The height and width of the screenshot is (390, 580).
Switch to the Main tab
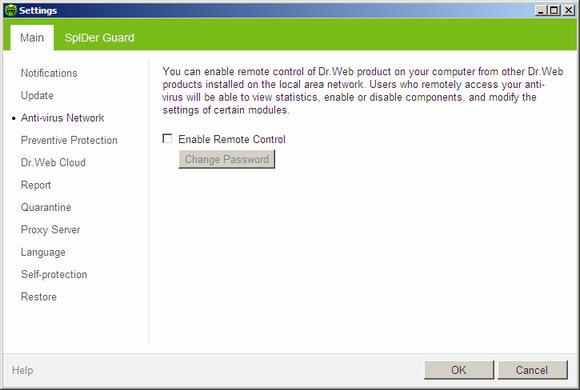pyautogui.click(x=32, y=38)
